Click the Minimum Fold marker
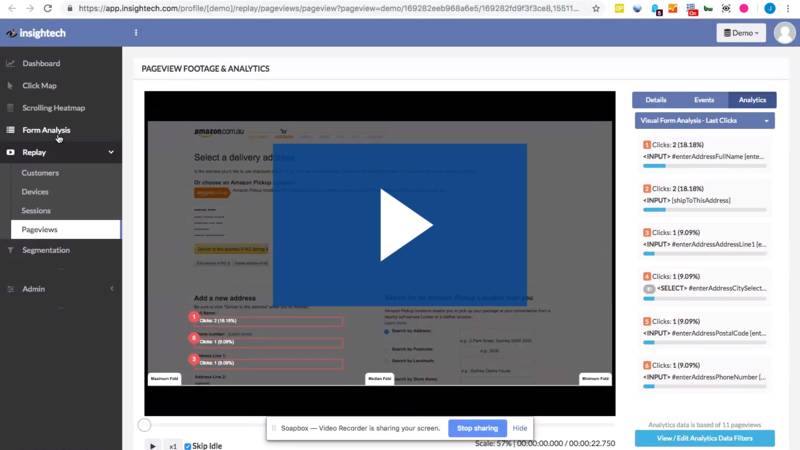The width and height of the screenshot is (800, 450). click(x=595, y=379)
